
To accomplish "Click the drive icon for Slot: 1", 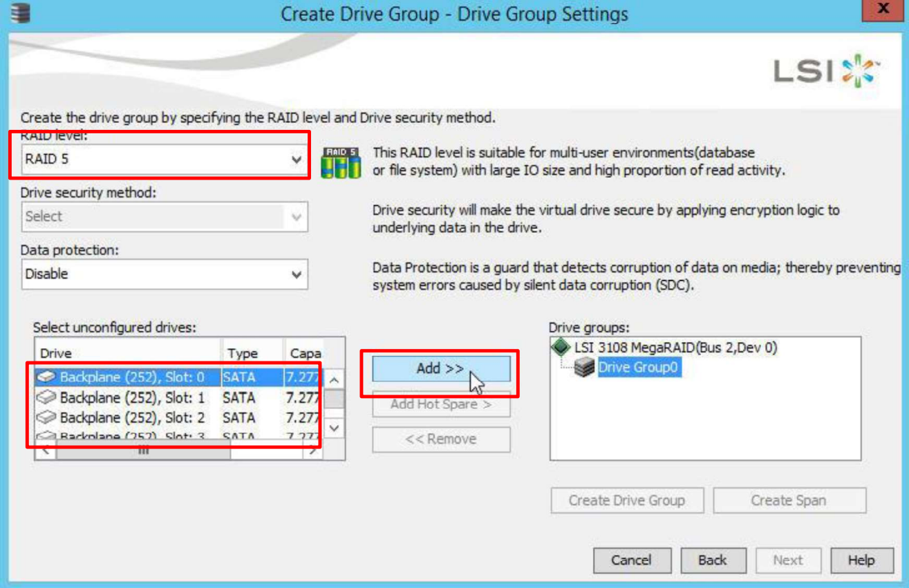I will (46, 397).
